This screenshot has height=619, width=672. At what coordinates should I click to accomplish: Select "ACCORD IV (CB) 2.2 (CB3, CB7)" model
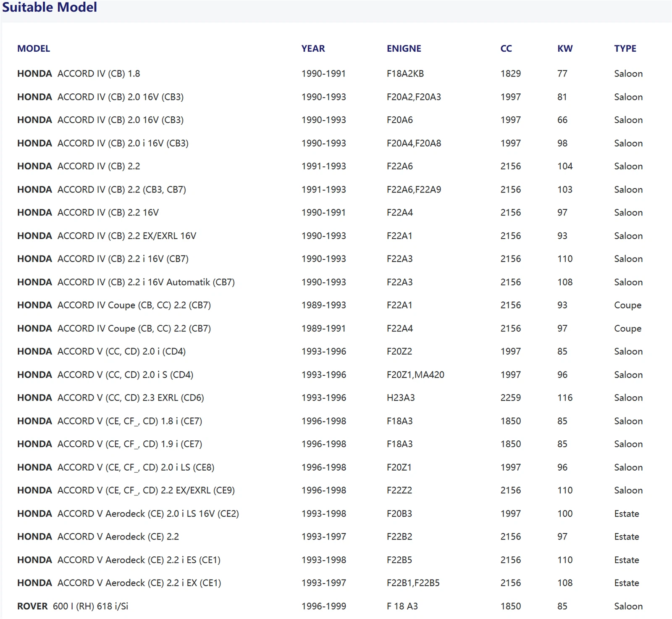click(x=122, y=189)
